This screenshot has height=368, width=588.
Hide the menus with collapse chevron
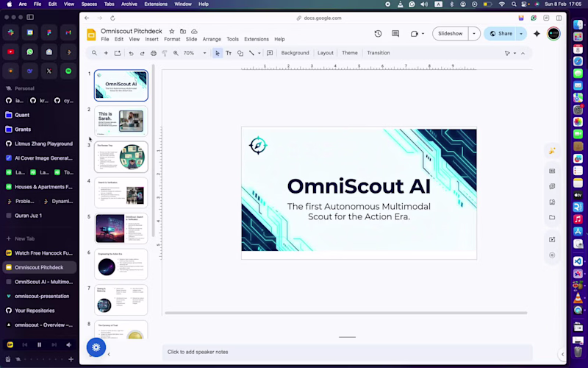(x=523, y=53)
